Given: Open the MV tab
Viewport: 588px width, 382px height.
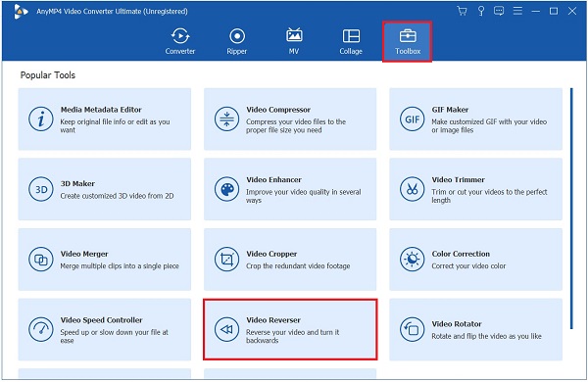Looking at the screenshot, I should point(294,41).
